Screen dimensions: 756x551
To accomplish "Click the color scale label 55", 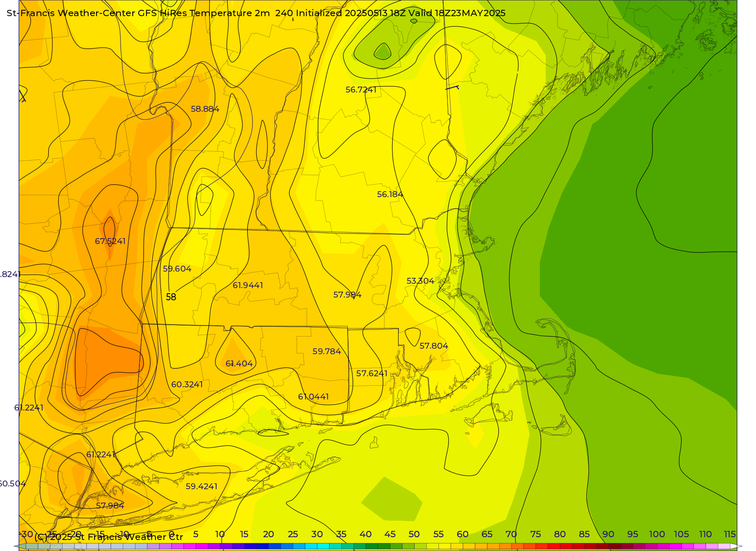I will click(x=438, y=534).
